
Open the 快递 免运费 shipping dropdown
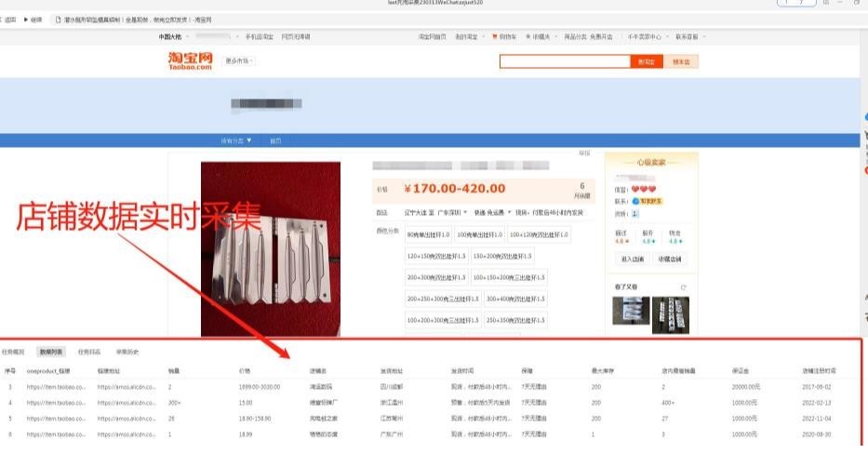tap(492, 212)
